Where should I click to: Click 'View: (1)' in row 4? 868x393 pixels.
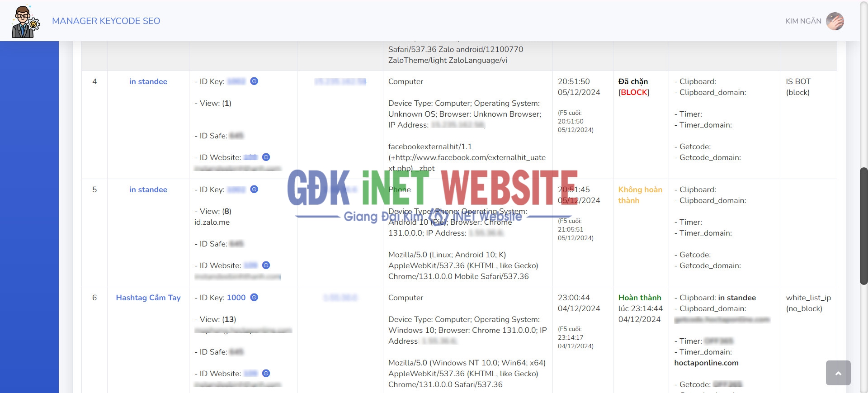point(213,103)
